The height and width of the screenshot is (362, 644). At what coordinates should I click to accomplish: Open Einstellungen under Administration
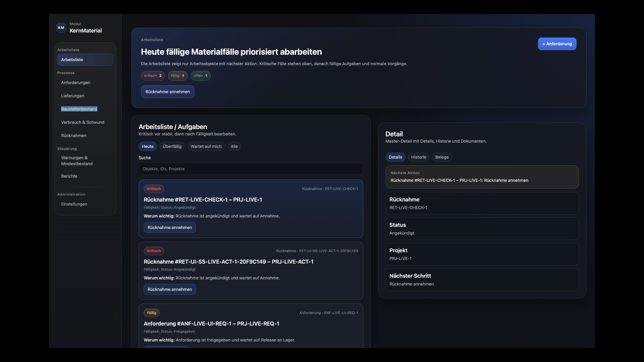74,204
